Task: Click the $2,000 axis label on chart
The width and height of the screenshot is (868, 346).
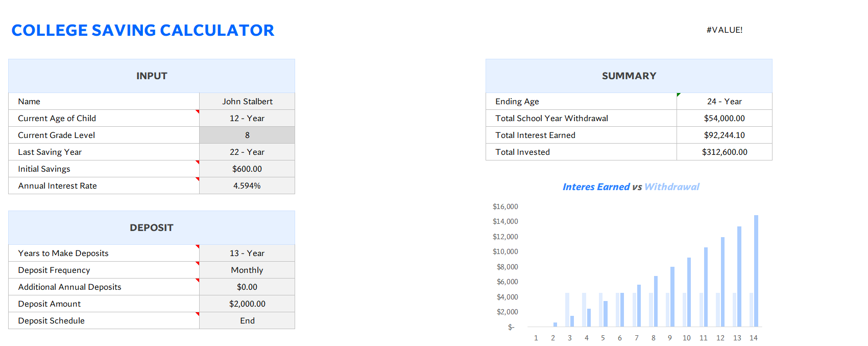Action: [x=508, y=312]
